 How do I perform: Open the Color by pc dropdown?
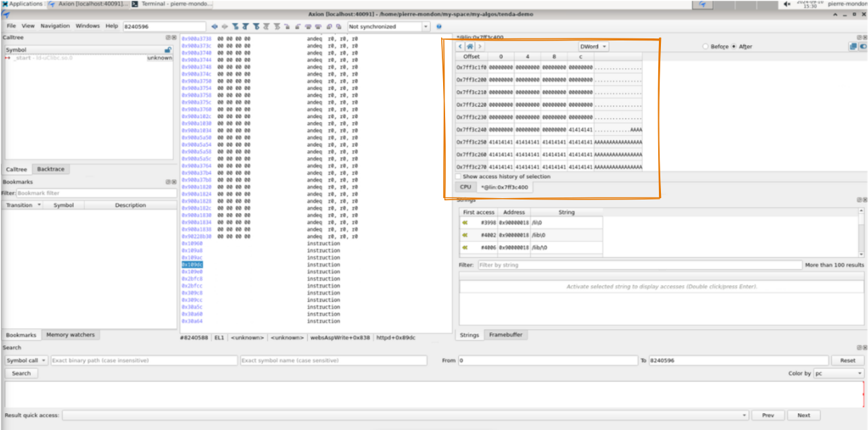[x=838, y=373]
